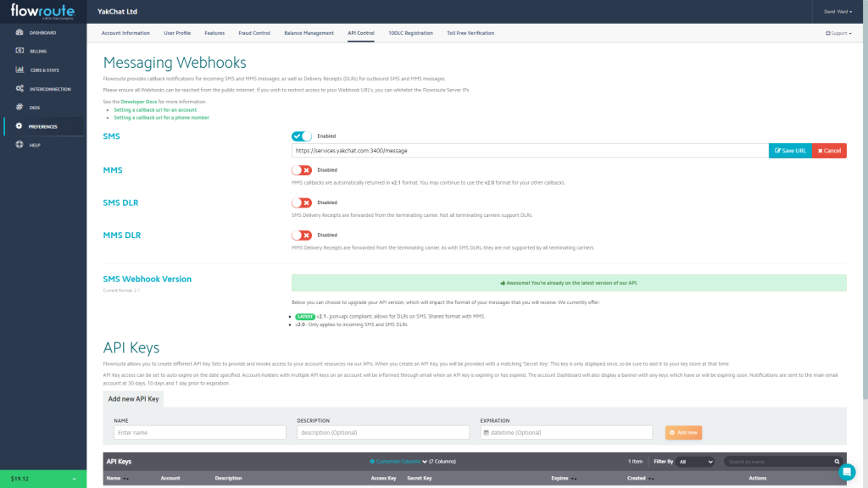The height and width of the screenshot is (488, 868).
Task: Open the Features tab
Action: point(214,33)
